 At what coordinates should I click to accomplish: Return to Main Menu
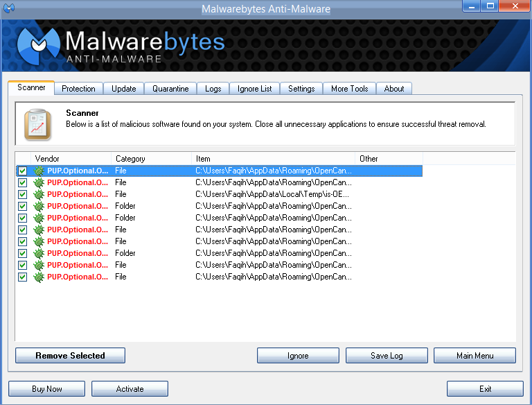(x=475, y=355)
